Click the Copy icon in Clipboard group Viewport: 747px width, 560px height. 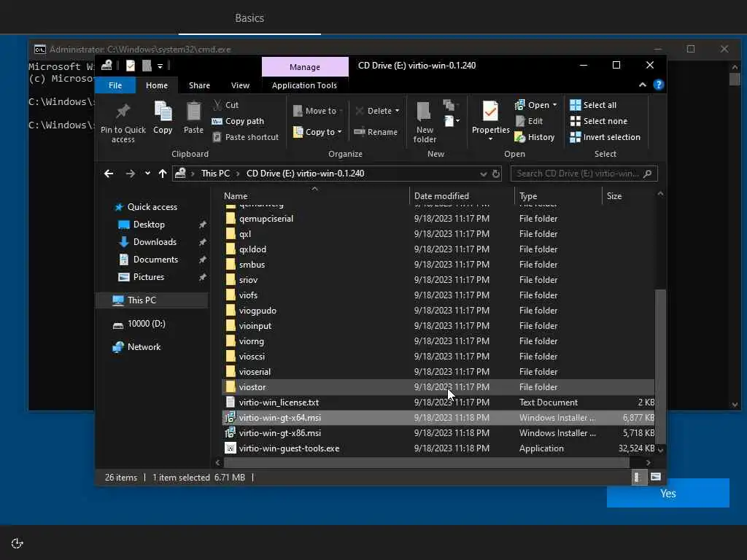coord(163,112)
